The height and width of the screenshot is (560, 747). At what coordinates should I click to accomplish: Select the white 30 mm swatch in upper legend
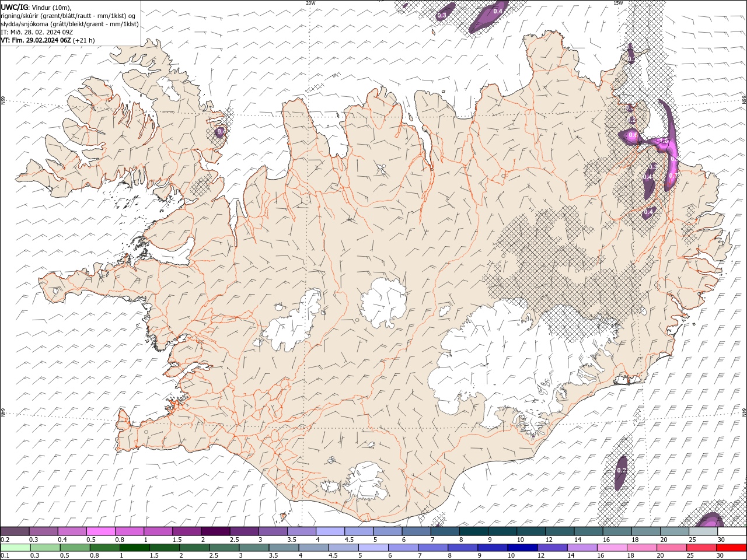coord(732,531)
